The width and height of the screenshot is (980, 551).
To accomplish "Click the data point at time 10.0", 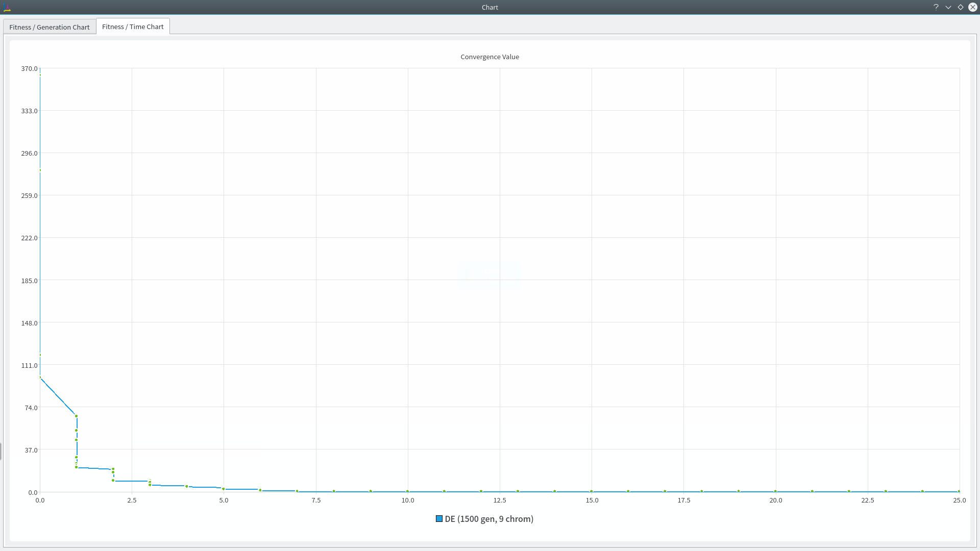I will tap(407, 491).
